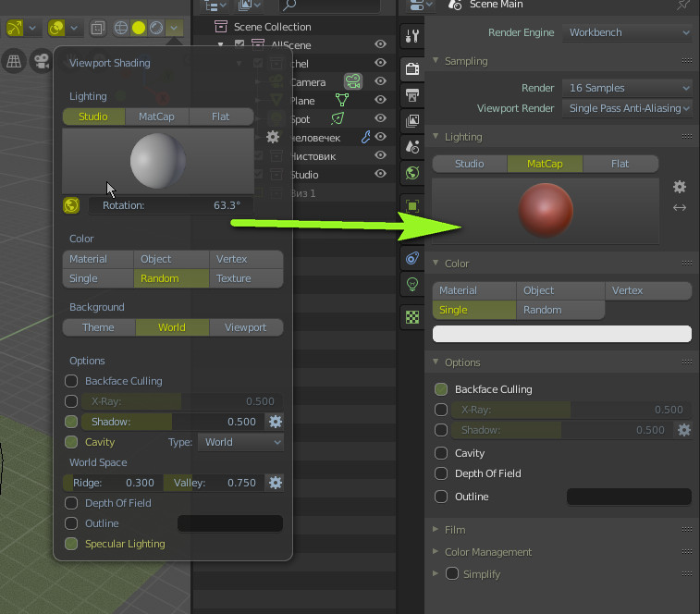Select Flat lighting in Properties panel
This screenshot has height=614, width=700.
pos(620,164)
